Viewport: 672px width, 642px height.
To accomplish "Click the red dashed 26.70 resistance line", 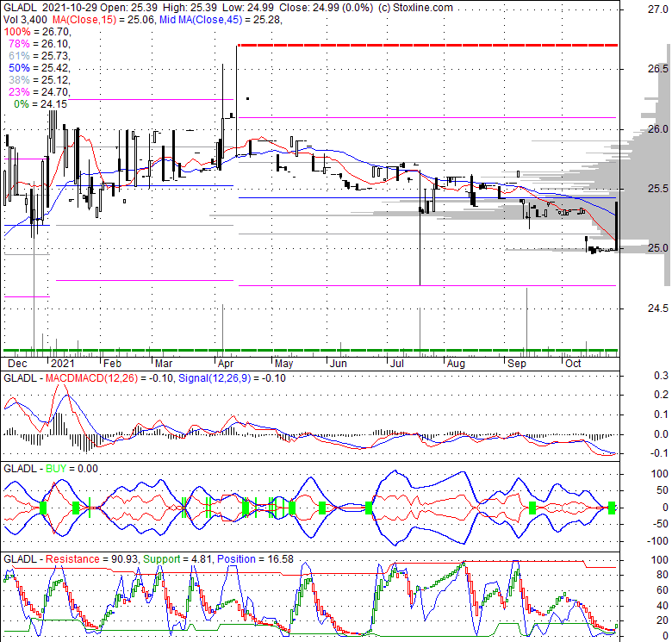I will click(427, 45).
